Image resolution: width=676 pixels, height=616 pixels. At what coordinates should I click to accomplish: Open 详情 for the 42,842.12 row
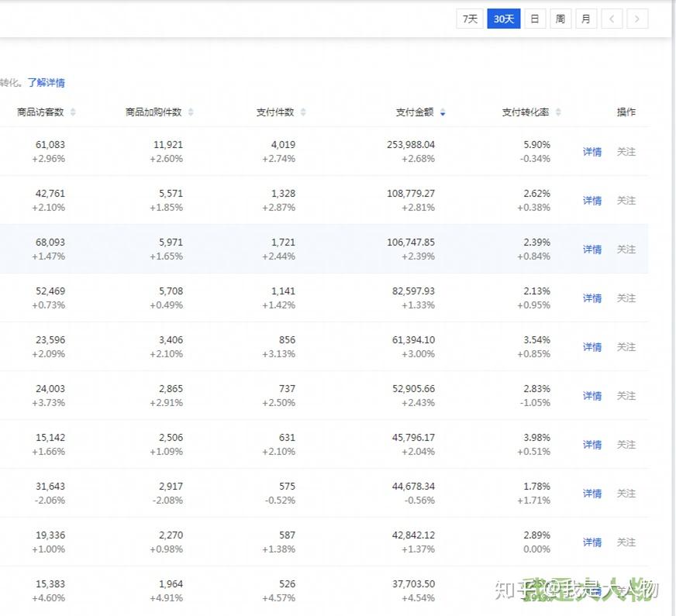point(592,542)
